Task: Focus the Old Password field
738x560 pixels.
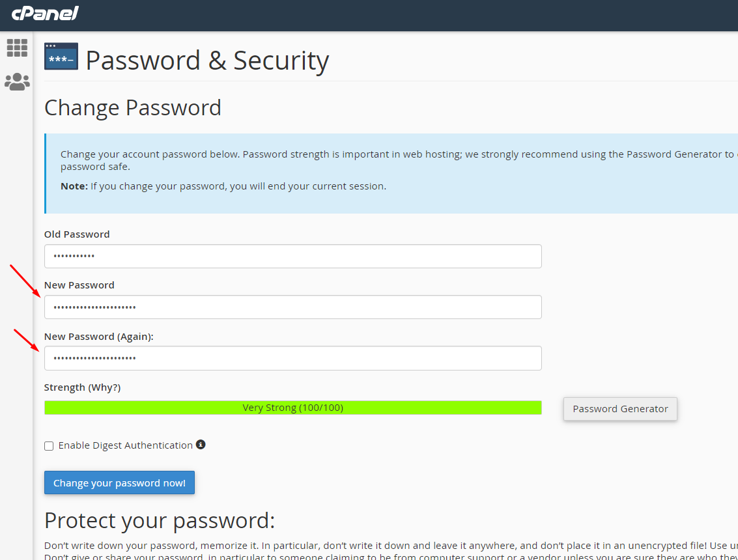Action: [292, 256]
